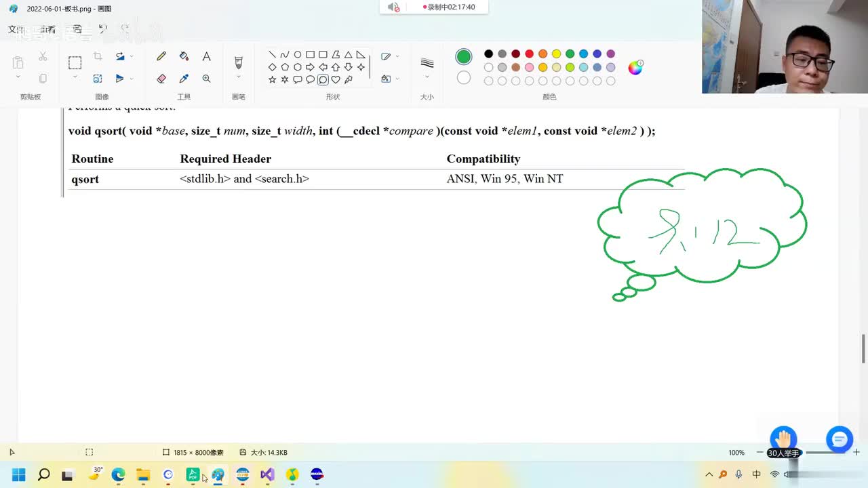Select the Curve shape
This screenshot has width=868, height=488.
tap(285, 55)
